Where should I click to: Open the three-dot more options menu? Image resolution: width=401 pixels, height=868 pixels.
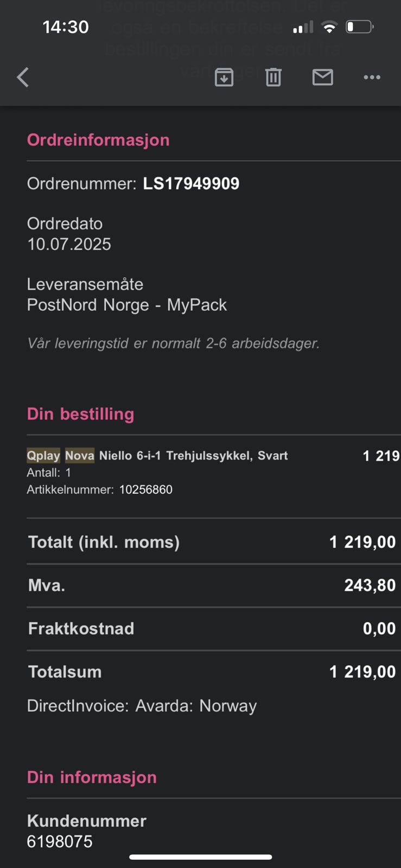point(372,78)
